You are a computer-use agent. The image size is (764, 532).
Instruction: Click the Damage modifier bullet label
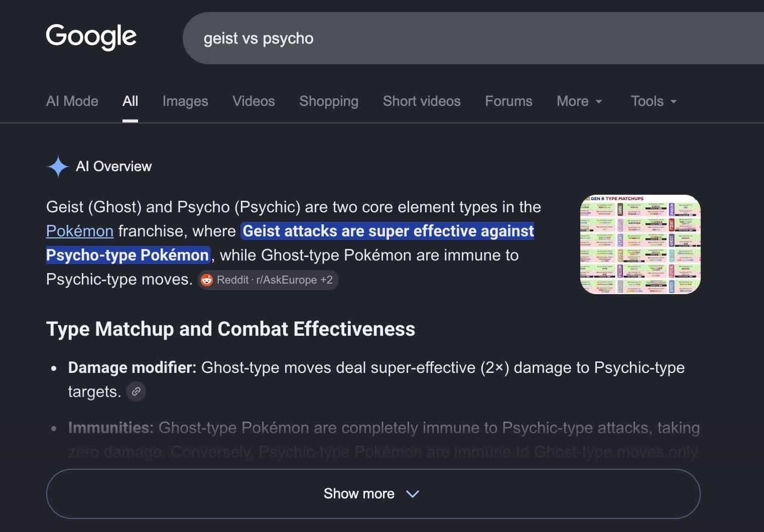coord(132,368)
